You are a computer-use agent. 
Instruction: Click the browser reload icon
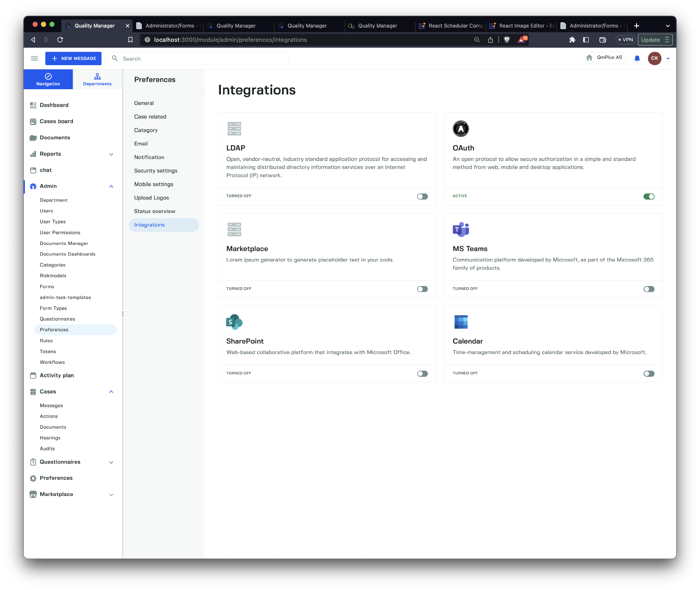pyautogui.click(x=60, y=40)
